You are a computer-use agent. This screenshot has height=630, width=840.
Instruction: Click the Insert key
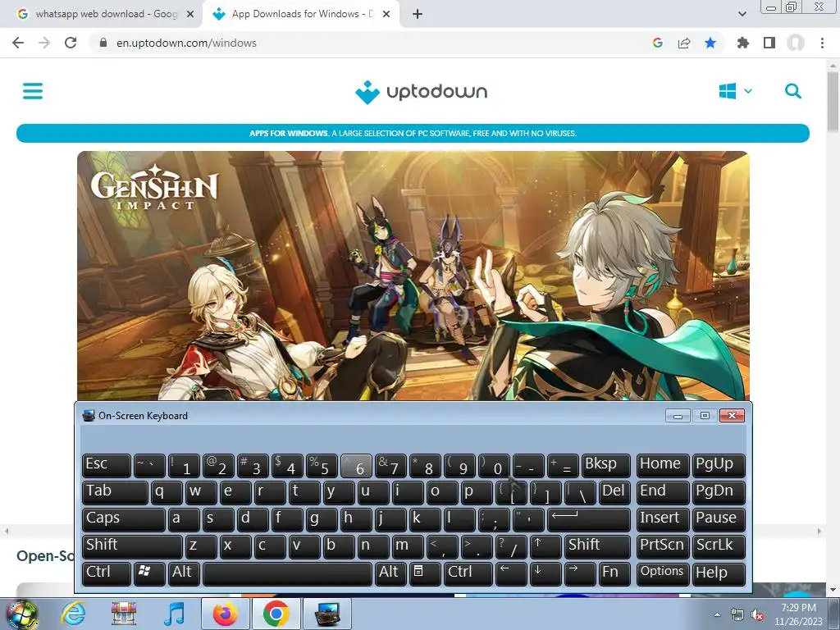[663, 519]
